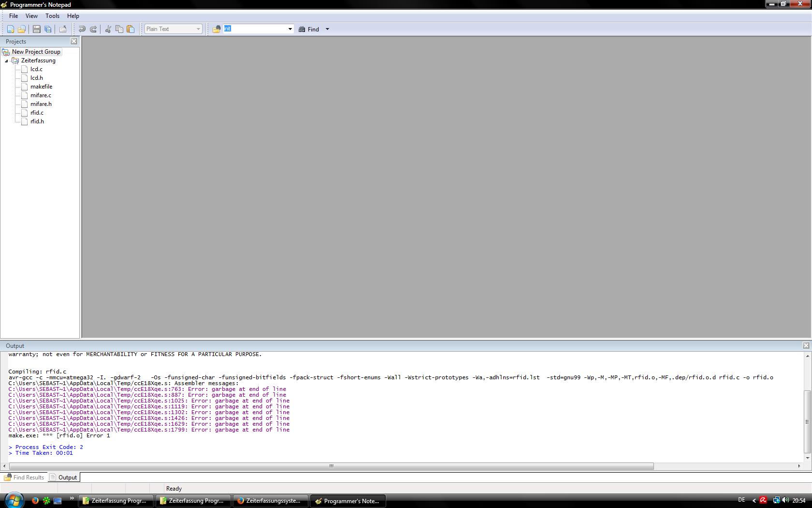Image resolution: width=812 pixels, height=508 pixels.
Task: Open the Tools menu
Action: [x=52, y=16]
